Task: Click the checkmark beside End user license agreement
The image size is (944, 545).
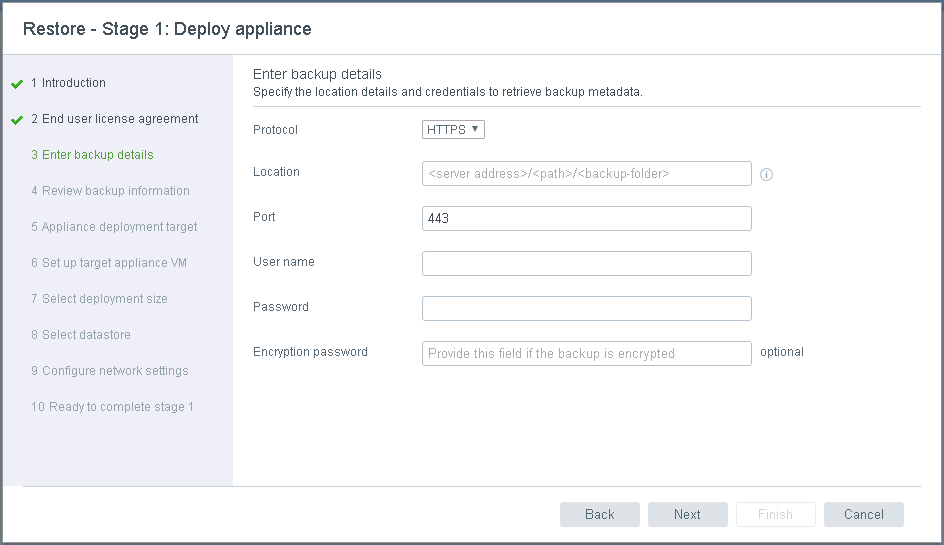Action: tap(17, 120)
